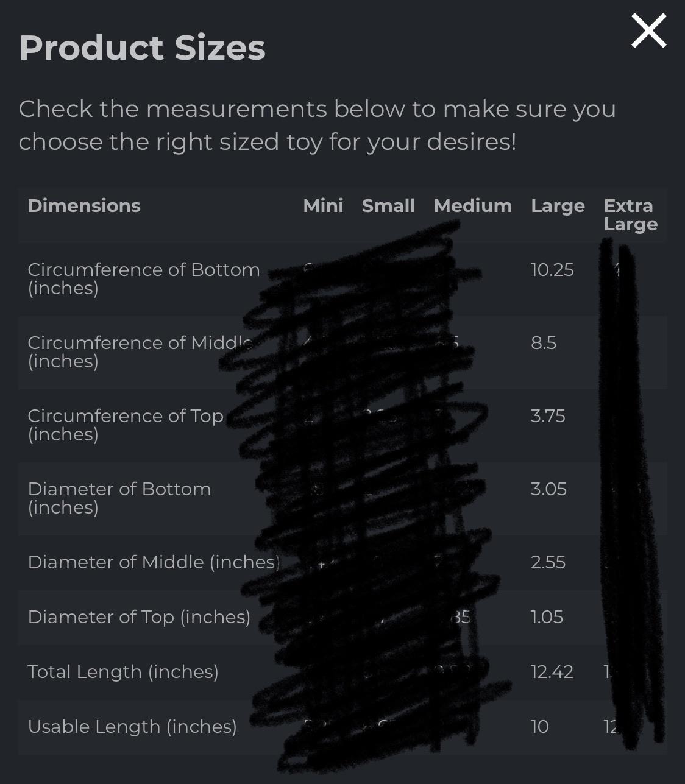
Task: Select the Circumference of Middle row label
Action: [140, 351]
